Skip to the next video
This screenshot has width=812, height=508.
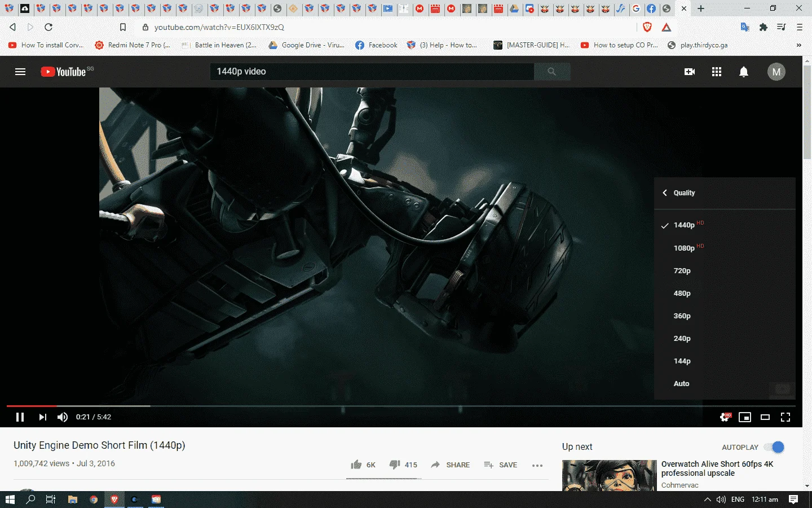click(42, 417)
